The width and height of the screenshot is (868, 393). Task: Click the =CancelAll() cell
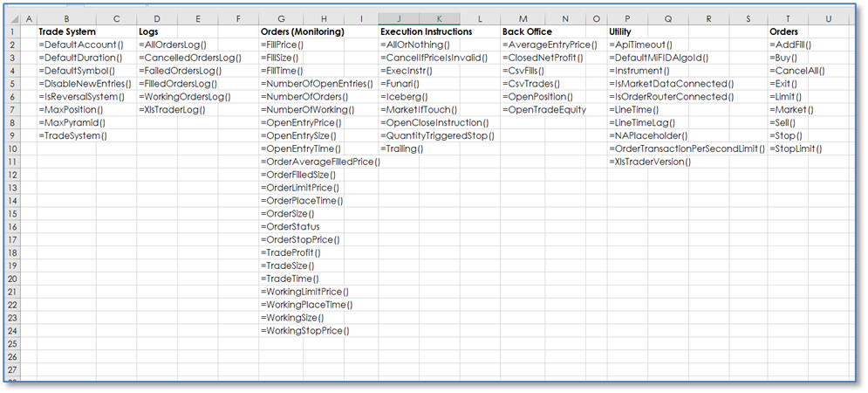pyautogui.click(x=796, y=71)
